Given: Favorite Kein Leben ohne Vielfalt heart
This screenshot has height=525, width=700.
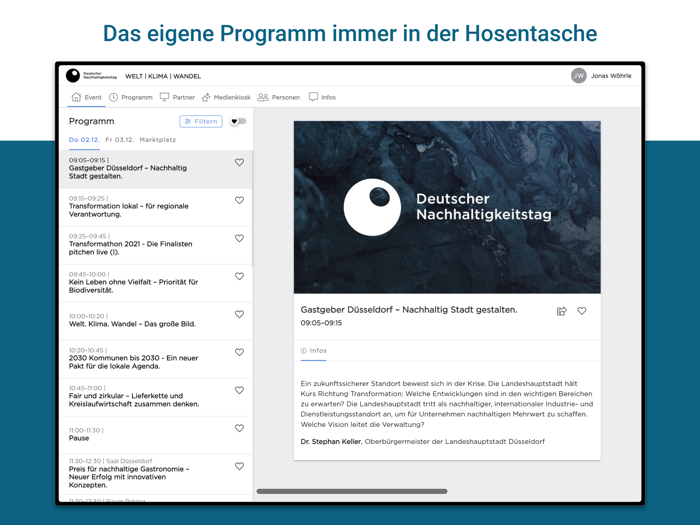Looking at the screenshot, I should pos(239,276).
